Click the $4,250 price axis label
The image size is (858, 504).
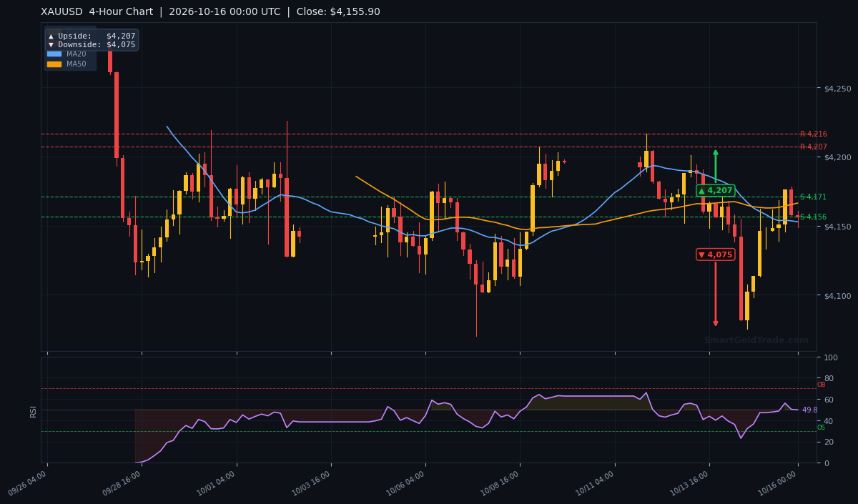[x=838, y=88]
